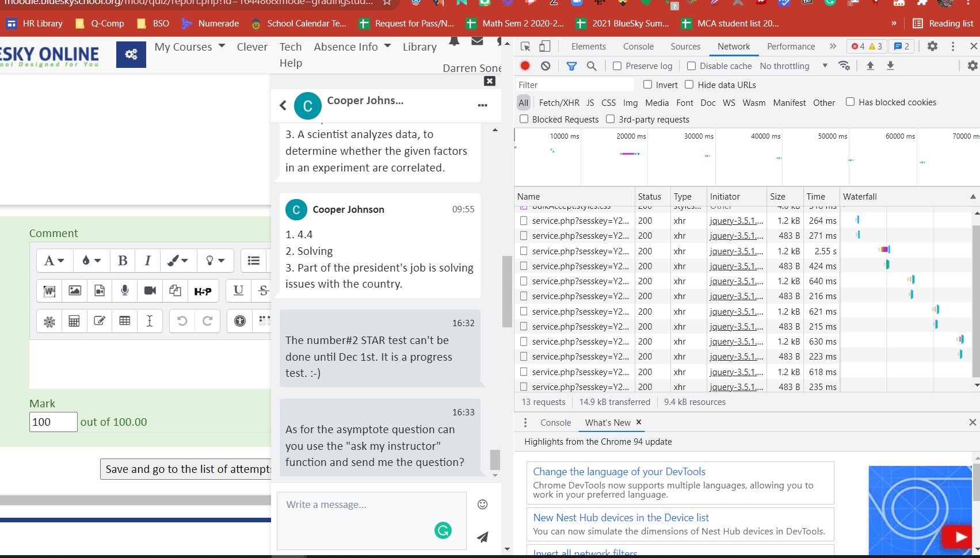Open more DevTools tabs chevron

pos(833,46)
